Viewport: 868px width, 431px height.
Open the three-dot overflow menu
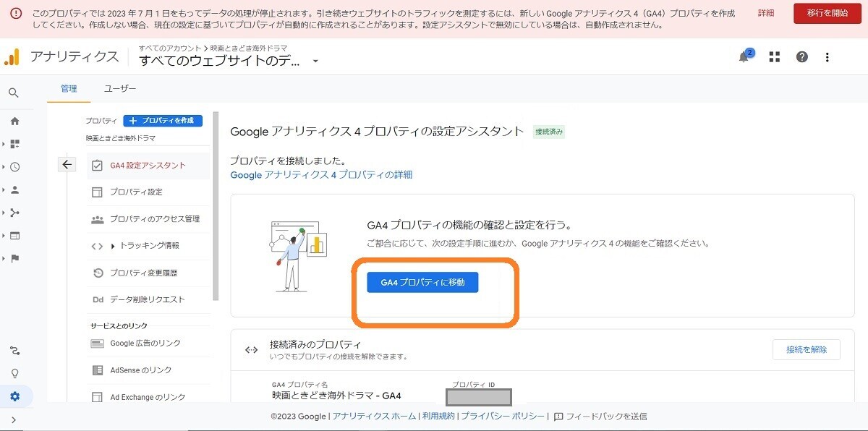pos(827,56)
